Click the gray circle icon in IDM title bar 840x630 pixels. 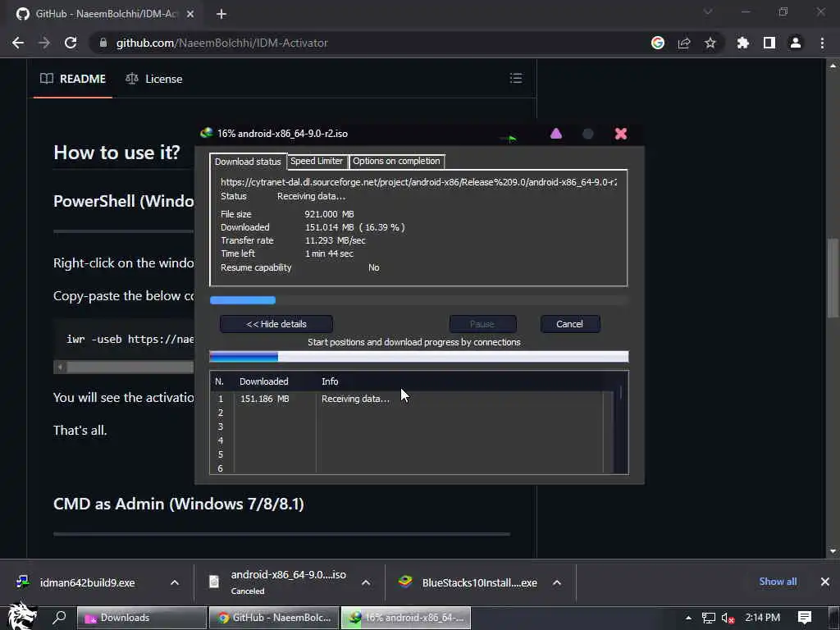click(587, 134)
